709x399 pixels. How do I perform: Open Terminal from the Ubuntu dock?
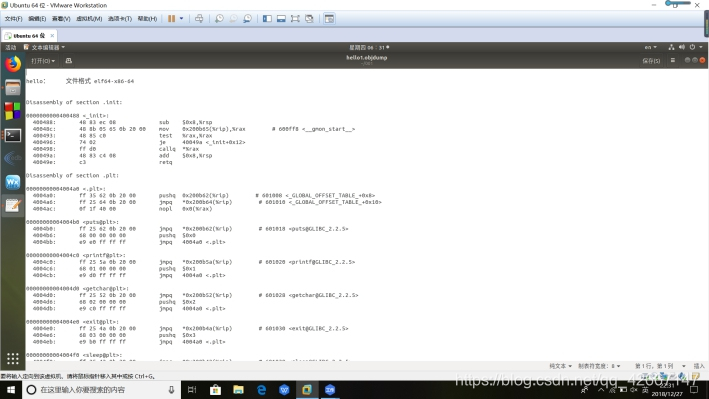point(13,135)
